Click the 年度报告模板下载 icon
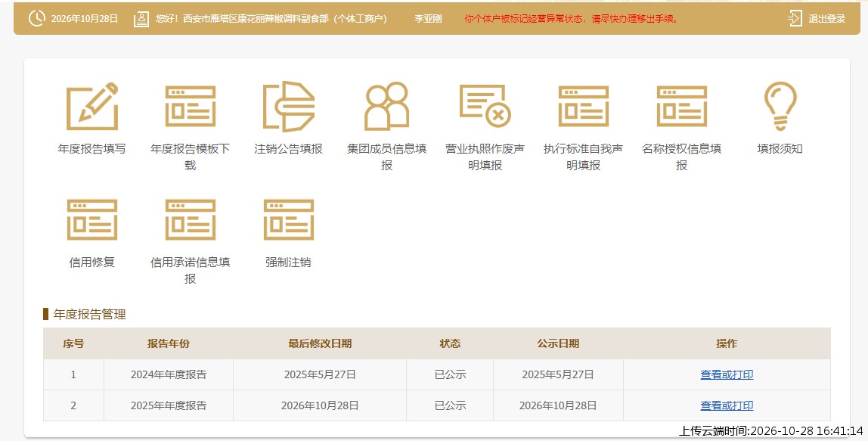868x441 pixels. click(x=190, y=107)
